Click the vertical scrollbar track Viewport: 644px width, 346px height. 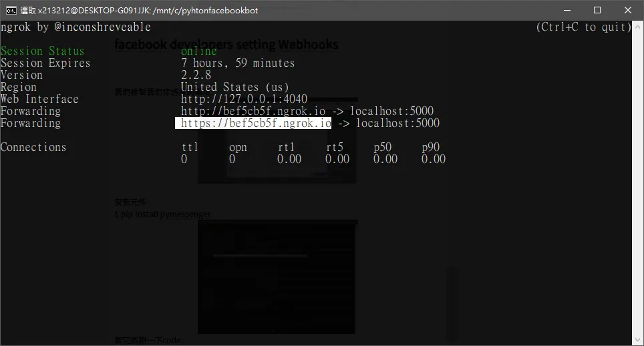coord(637,183)
